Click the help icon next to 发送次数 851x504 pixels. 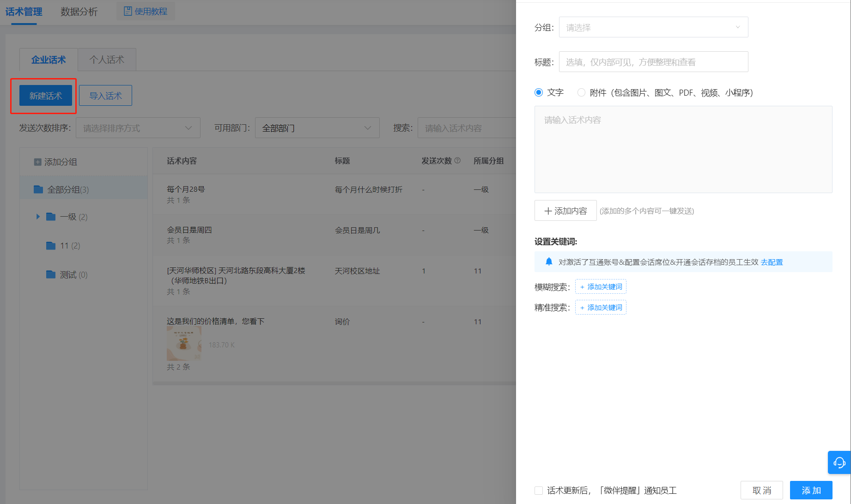point(457,160)
